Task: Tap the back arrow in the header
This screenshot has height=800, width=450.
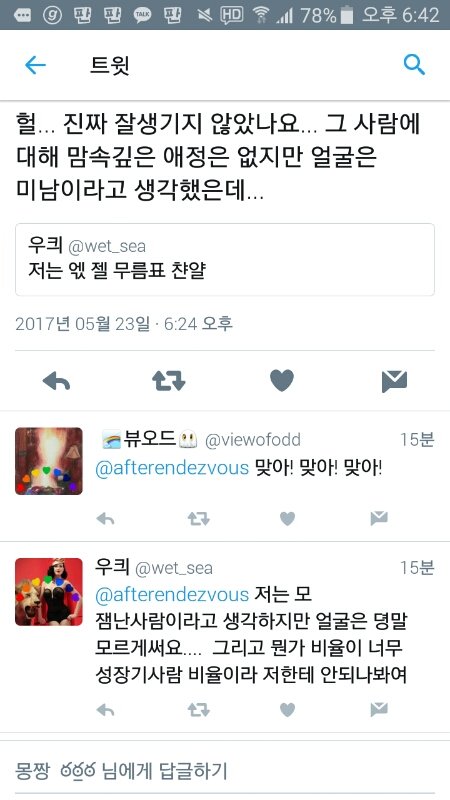Action: point(35,65)
